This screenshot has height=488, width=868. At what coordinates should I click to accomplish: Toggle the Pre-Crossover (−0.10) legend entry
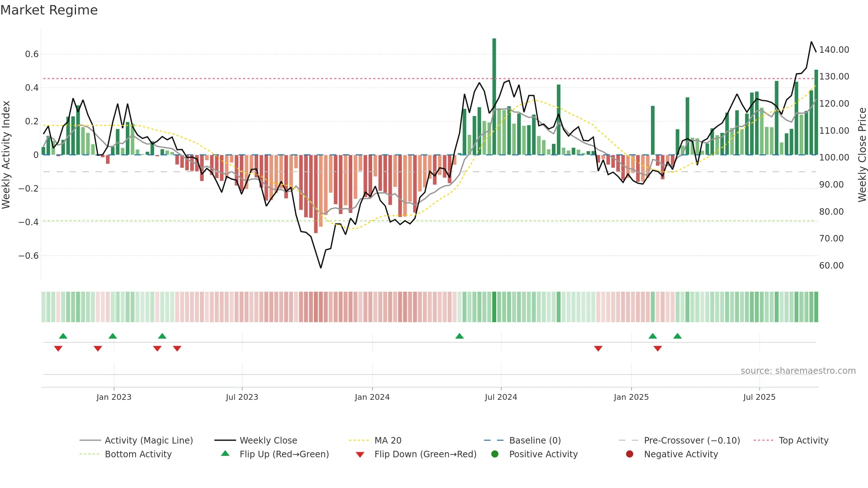pyautogui.click(x=679, y=440)
